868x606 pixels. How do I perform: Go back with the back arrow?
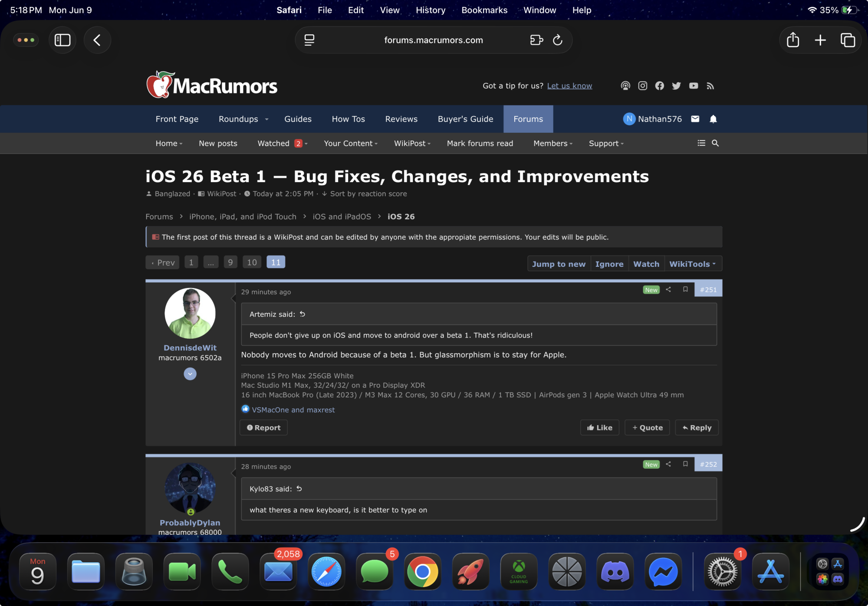(97, 40)
